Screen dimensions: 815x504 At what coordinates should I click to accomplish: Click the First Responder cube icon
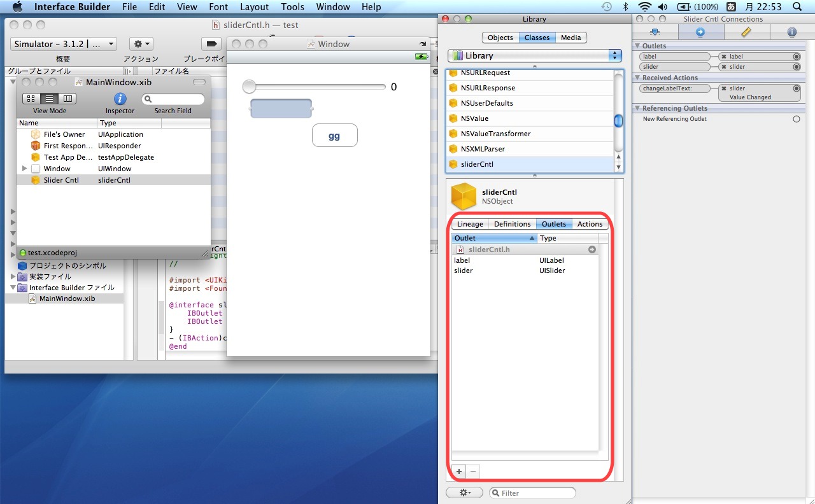pos(36,146)
